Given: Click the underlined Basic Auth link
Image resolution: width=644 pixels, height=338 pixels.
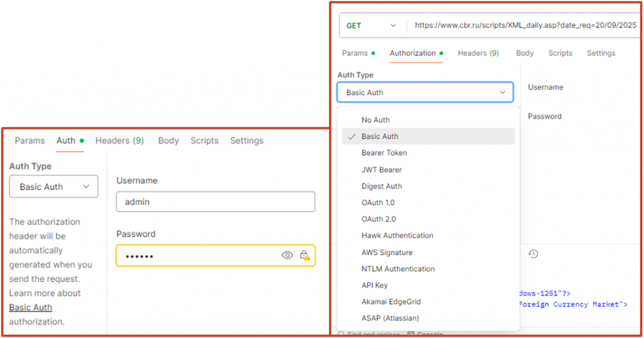Looking at the screenshot, I should [x=31, y=307].
